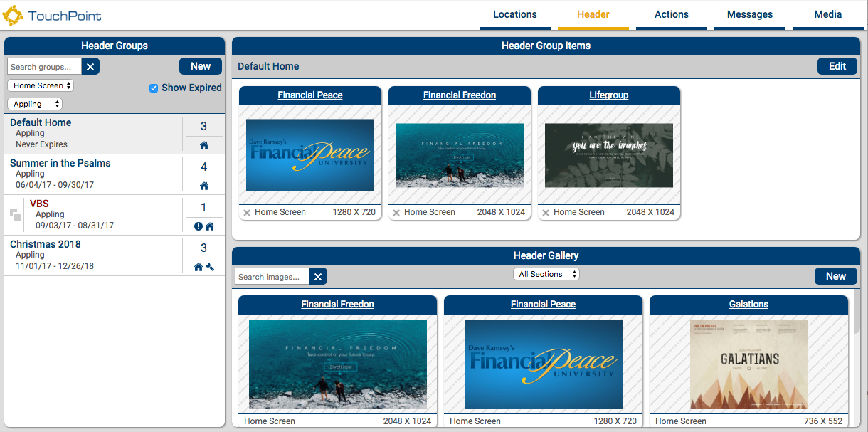
Task: Open the All Sections dropdown
Action: coord(546,274)
